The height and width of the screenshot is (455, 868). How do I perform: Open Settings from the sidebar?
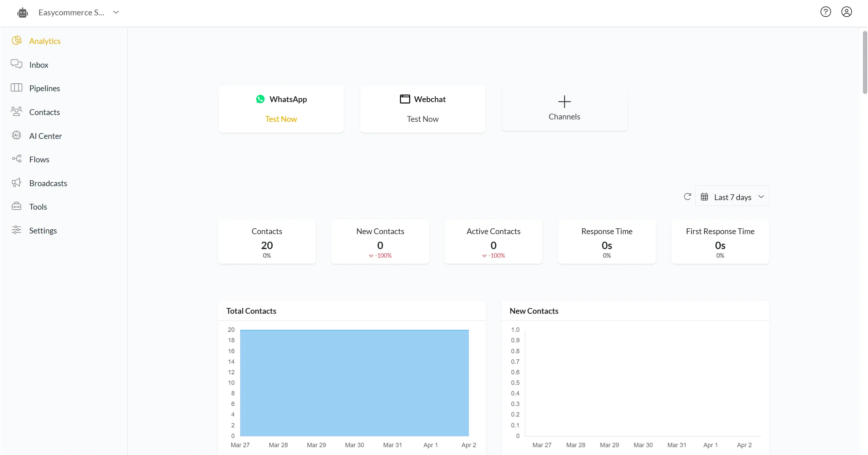[43, 230]
